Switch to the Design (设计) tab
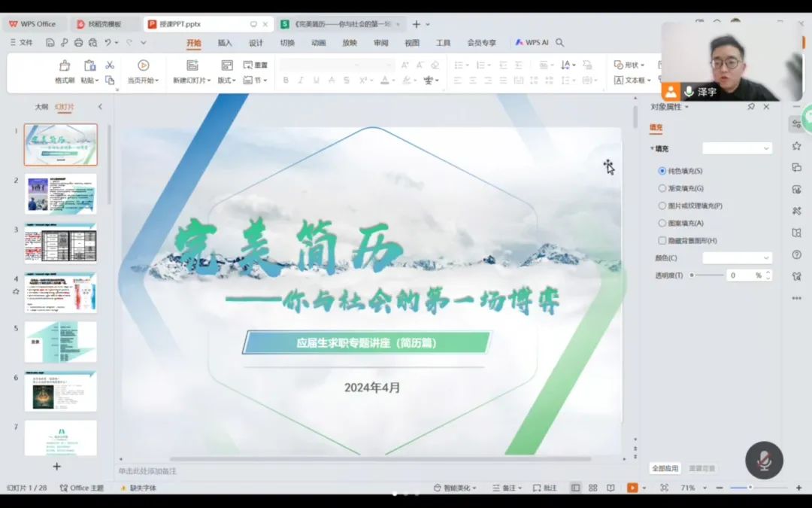Image resolution: width=812 pixels, height=508 pixels. tap(256, 43)
